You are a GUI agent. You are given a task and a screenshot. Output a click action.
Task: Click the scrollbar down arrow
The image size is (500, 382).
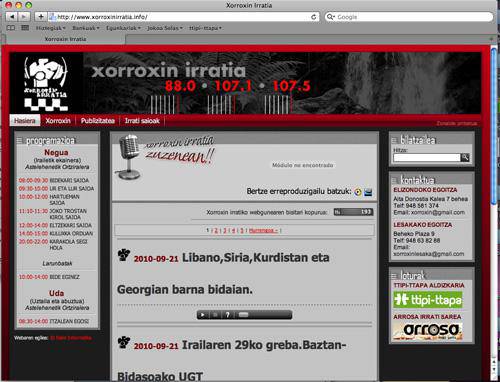[494, 370]
